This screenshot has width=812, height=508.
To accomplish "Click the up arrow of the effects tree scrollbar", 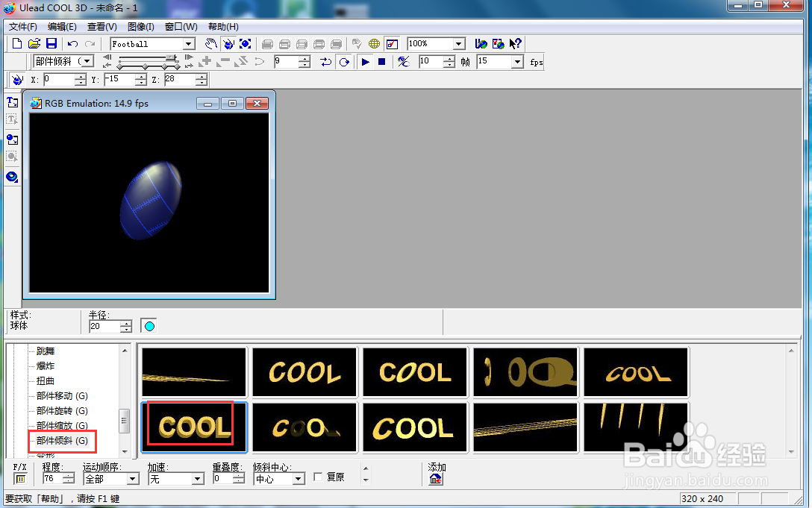I will pyautogui.click(x=125, y=351).
